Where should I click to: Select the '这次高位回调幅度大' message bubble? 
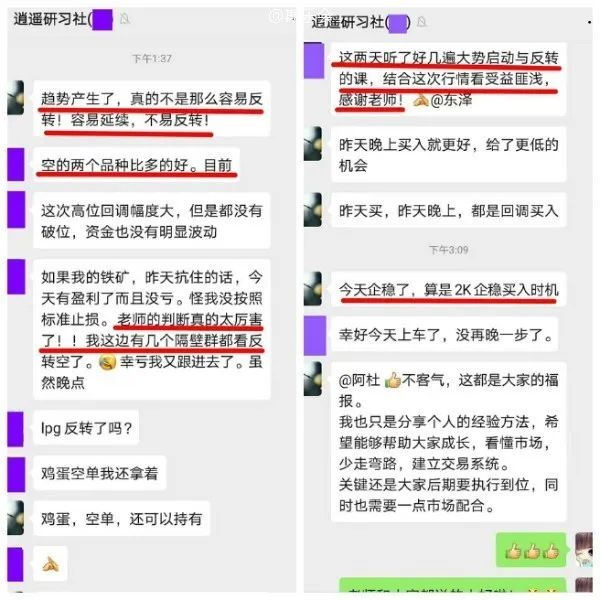tap(152, 221)
